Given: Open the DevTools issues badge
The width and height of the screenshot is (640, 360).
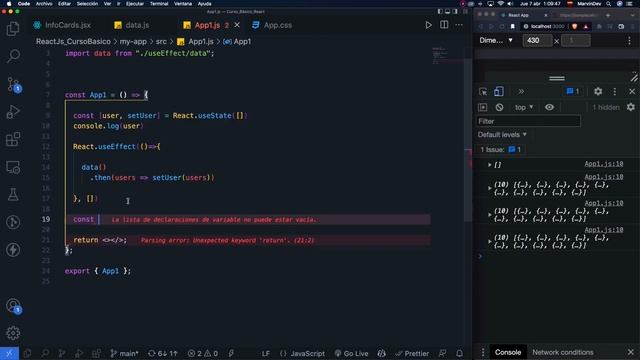Looking at the screenshot, I should pyautogui.click(x=573, y=91).
